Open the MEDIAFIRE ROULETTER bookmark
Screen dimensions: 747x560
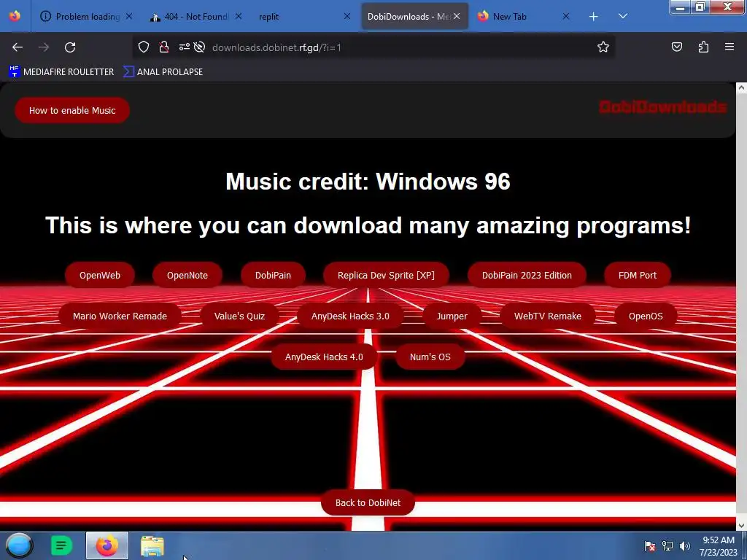[61, 72]
